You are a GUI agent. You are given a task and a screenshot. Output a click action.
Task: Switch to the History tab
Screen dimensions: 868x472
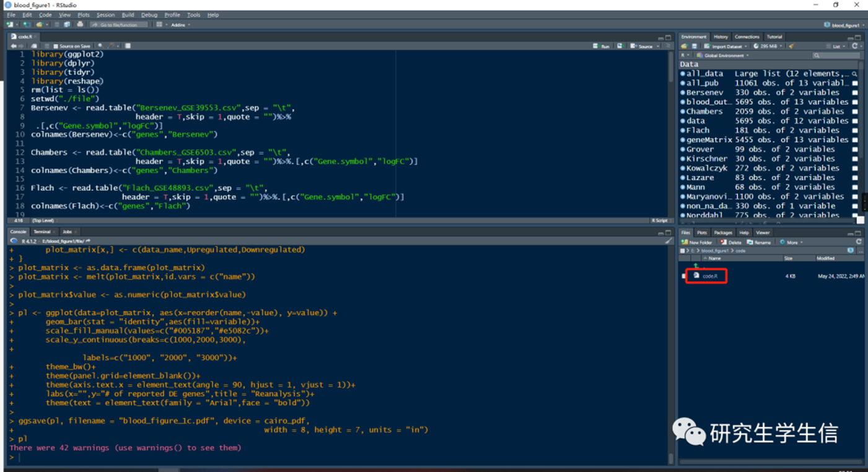721,37
